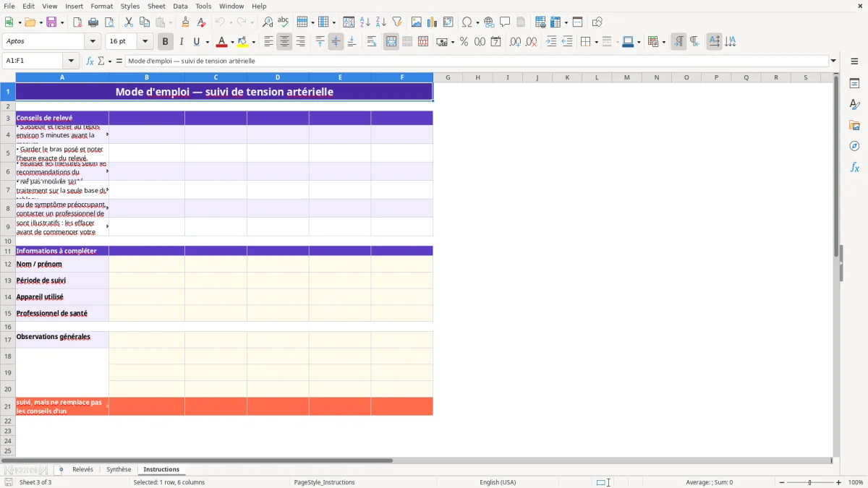Insert a comment
This screenshot has height=488, width=868.
pos(505,22)
